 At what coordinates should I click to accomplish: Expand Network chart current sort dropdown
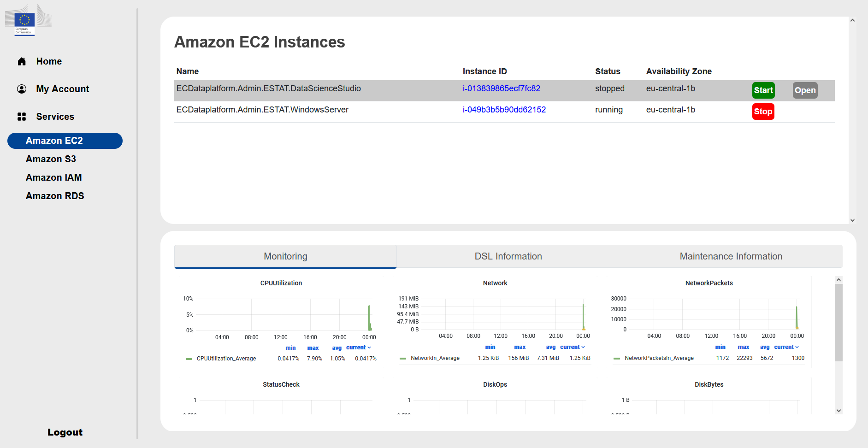click(573, 347)
